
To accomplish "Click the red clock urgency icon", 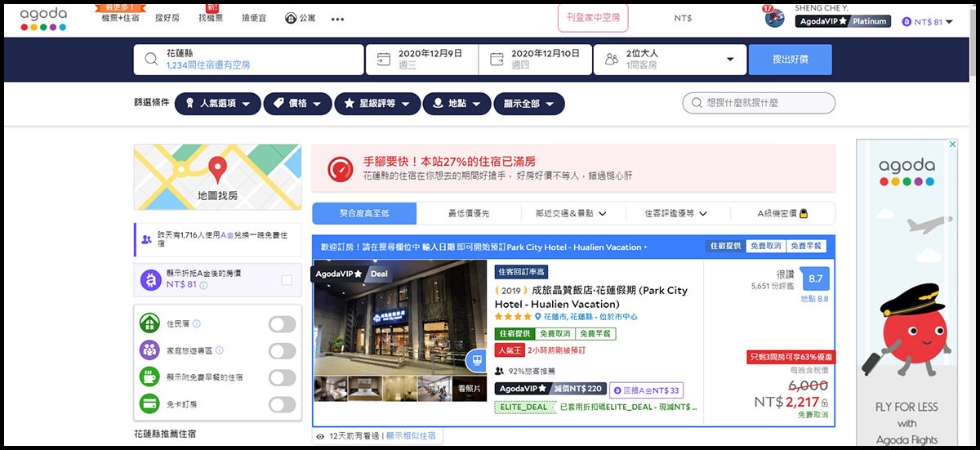I will (340, 168).
